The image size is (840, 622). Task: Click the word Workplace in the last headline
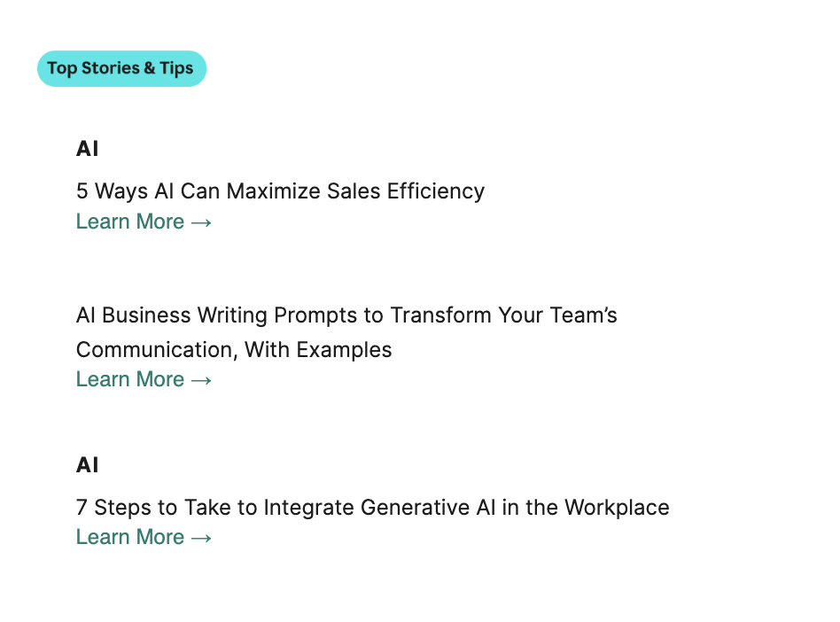click(x=617, y=508)
